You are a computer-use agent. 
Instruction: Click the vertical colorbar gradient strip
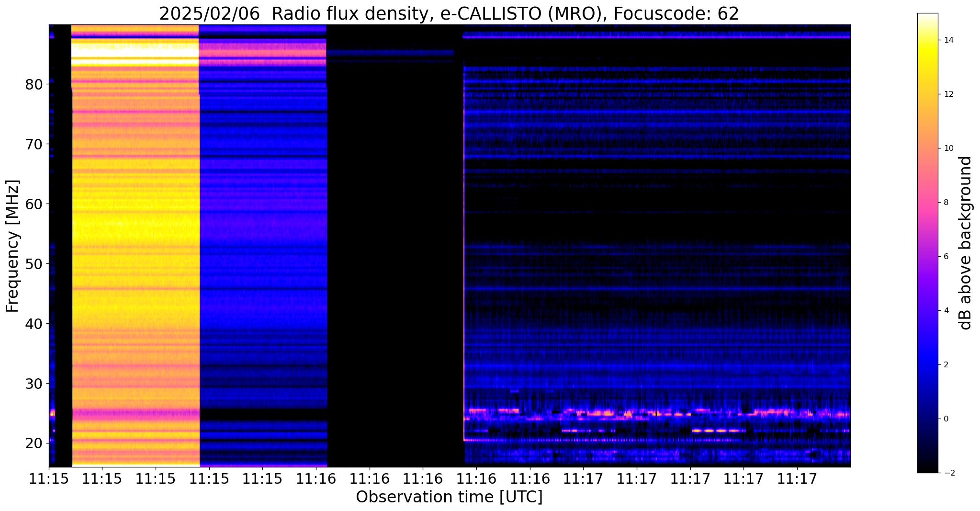(x=927, y=243)
